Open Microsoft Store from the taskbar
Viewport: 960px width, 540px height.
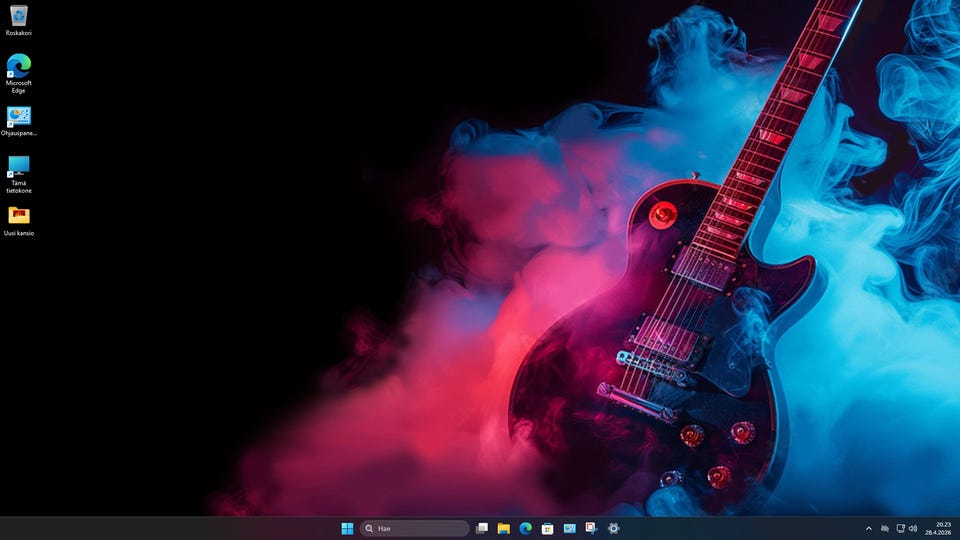pos(548,528)
